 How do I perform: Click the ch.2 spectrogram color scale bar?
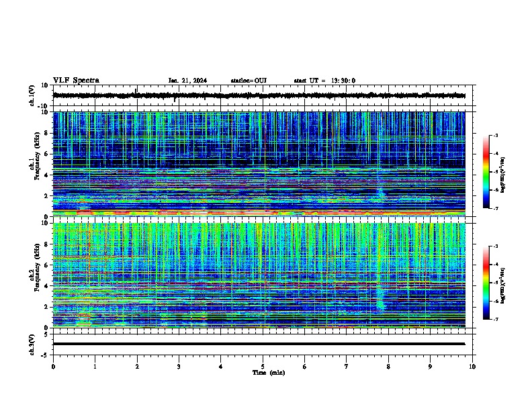486,283
